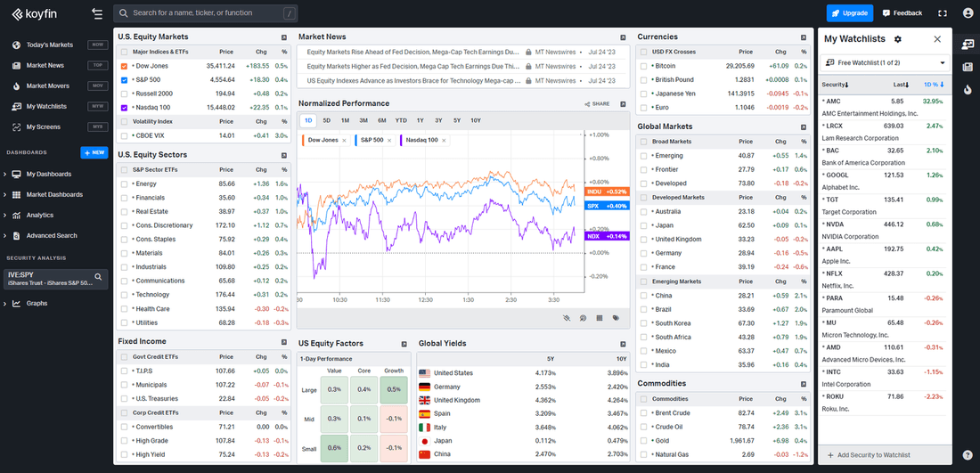Screen dimensions: 980x473
Task: Open the Free Watchlist dropdown
Action: [885, 63]
